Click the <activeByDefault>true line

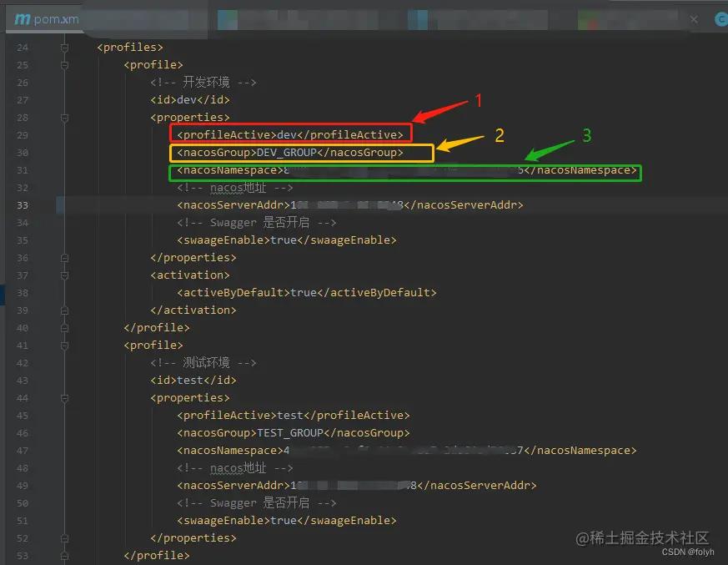click(x=307, y=293)
